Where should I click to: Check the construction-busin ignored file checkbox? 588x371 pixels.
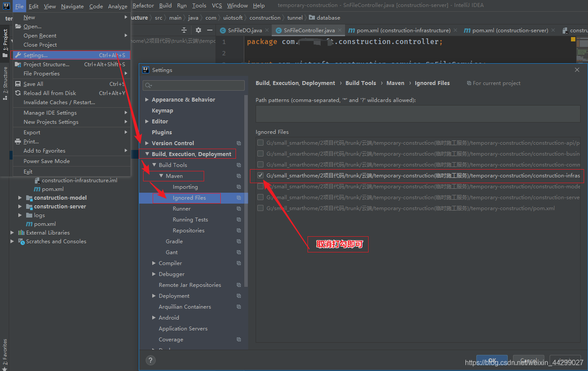(x=260, y=153)
